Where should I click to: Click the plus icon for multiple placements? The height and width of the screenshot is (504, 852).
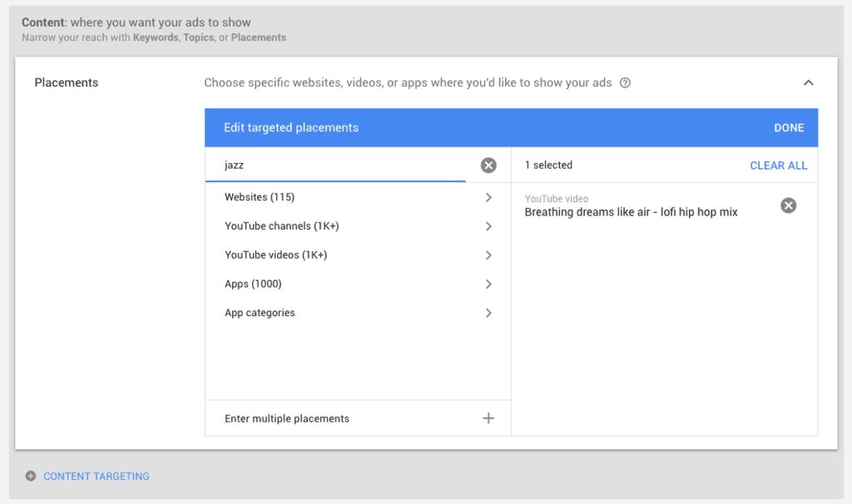488,418
